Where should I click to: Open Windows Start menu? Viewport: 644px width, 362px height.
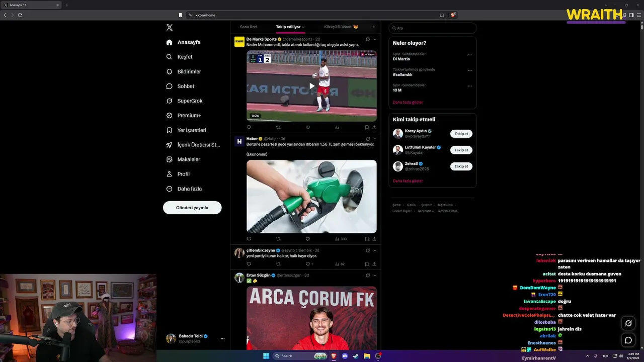point(266,356)
